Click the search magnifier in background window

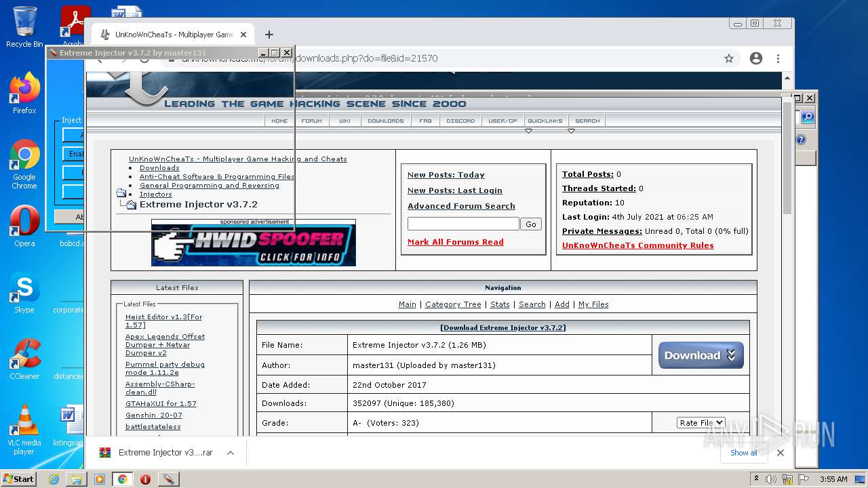pyautogui.click(x=807, y=117)
